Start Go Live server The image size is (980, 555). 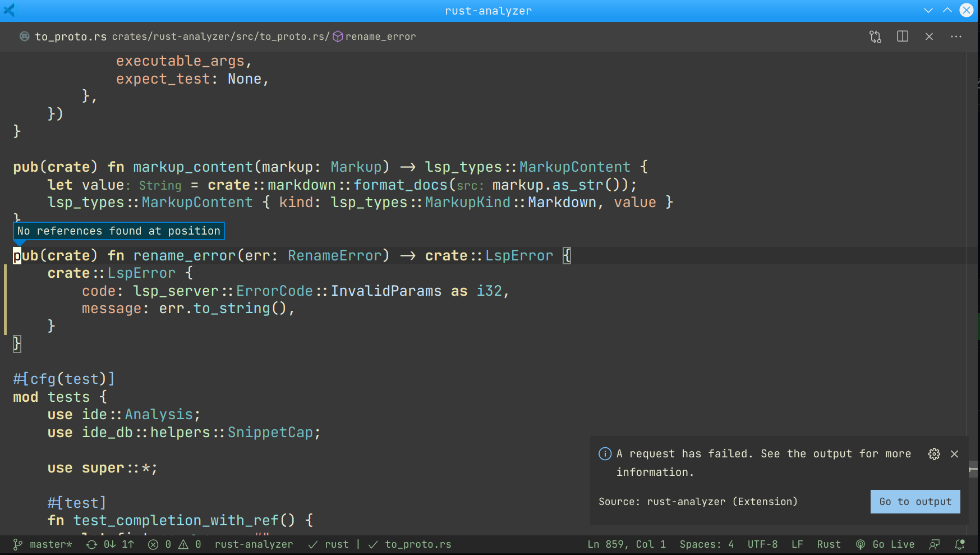click(x=885, y=544)
